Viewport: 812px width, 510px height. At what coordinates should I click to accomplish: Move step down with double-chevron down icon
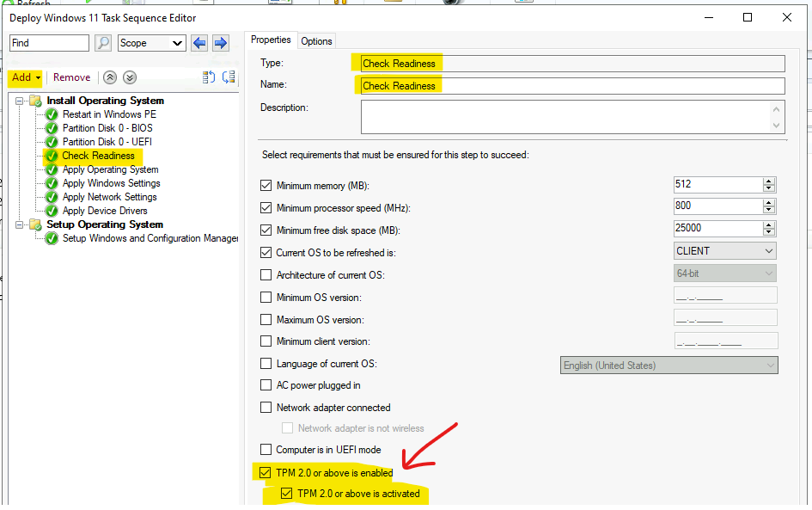(x=130, y=77)
